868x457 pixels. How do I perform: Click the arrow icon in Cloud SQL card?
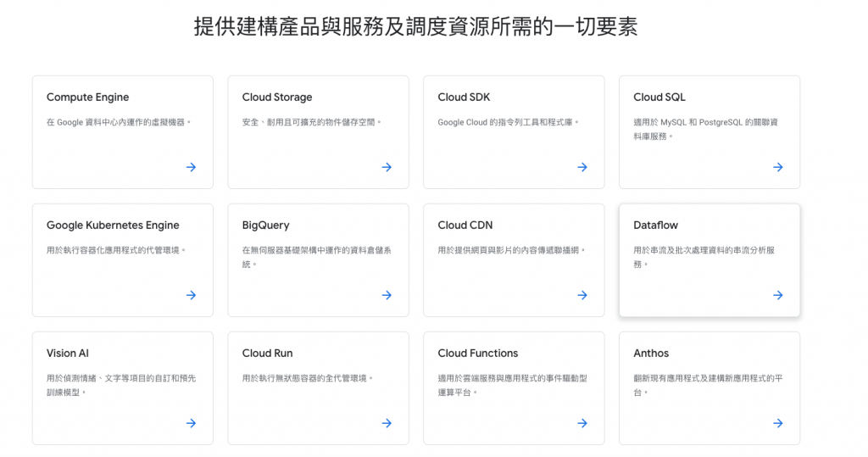pyautogui.click(x=778, y=167)
